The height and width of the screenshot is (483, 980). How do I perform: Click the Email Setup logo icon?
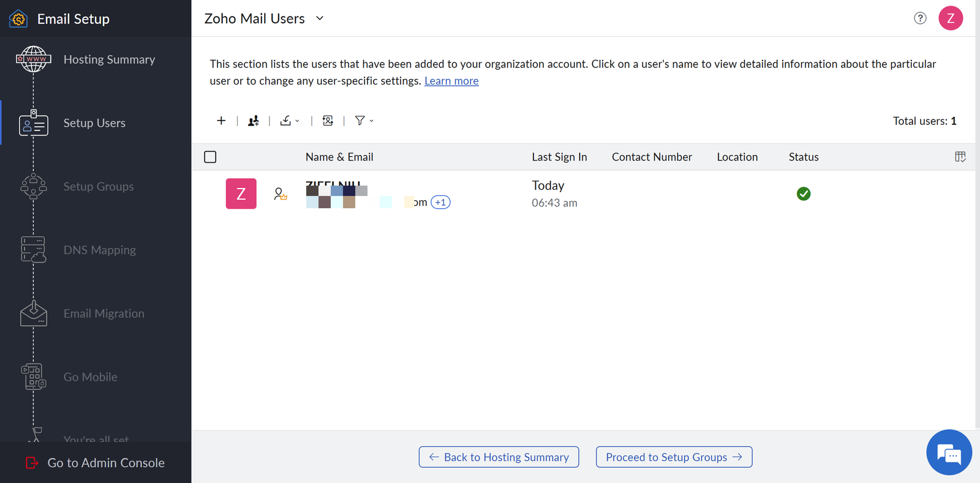click(x=18, y=19)
